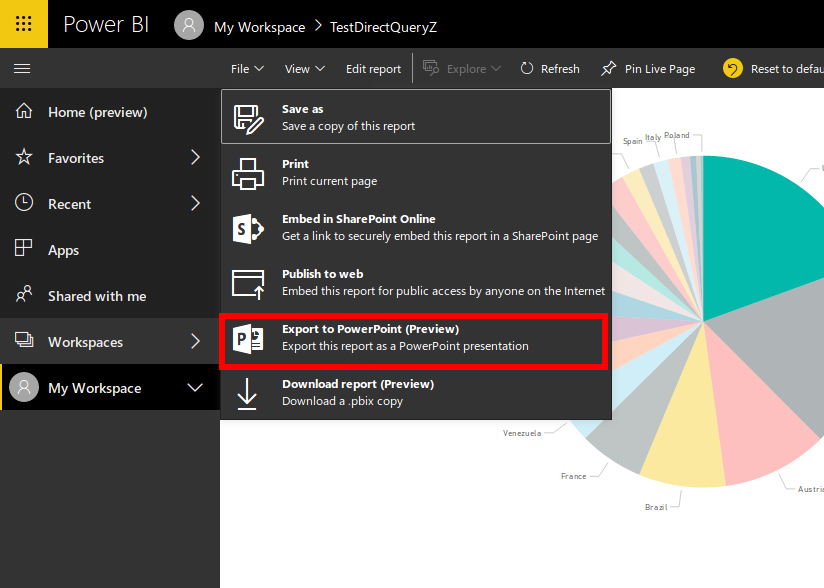This screenshot has height=588, width=824.
Task: Click the Recent clock icon
Action: point(24,203)
